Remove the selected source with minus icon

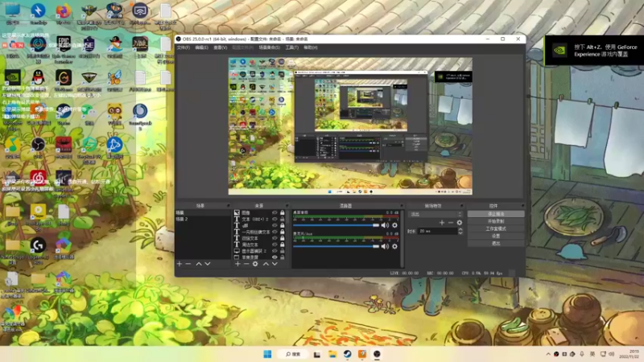(246, 264)
